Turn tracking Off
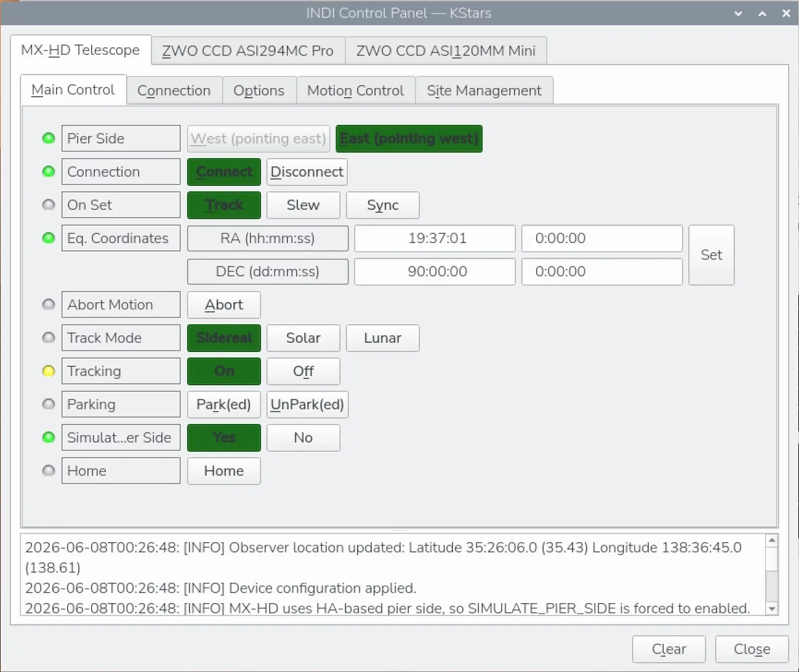Viewport: 799px width, 672px height. (303, 371)
